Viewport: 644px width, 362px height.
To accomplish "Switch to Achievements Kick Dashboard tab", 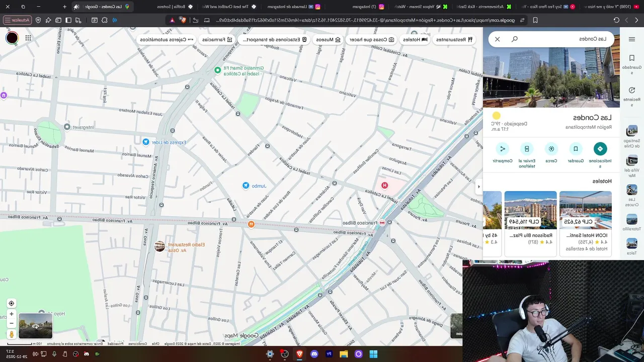I will point(483,7).
